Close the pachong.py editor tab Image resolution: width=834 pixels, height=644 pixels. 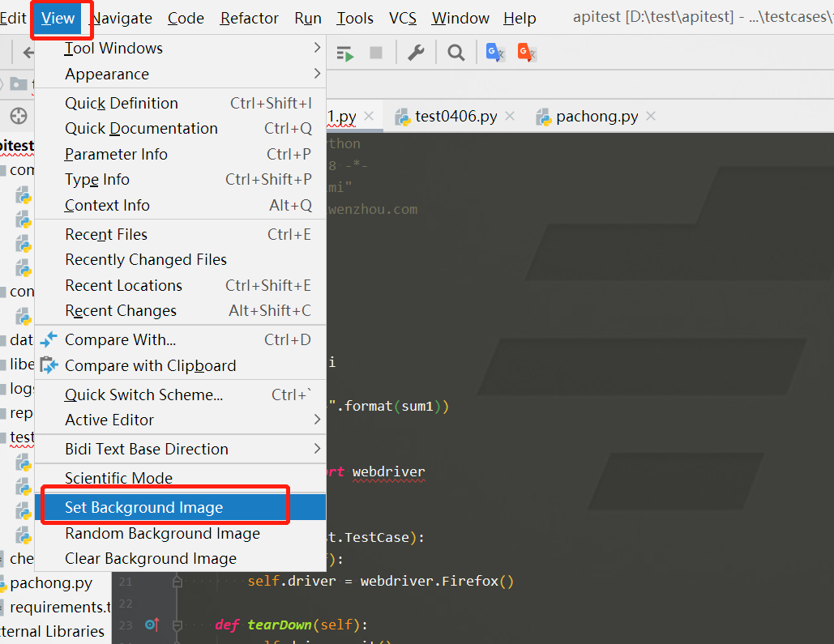(x=650, y=116)
